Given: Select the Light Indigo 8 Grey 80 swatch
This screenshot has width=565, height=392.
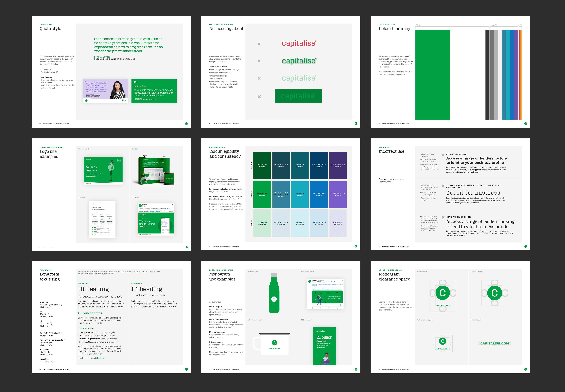Looking at the screenshot, I should (x=338, y=223).
